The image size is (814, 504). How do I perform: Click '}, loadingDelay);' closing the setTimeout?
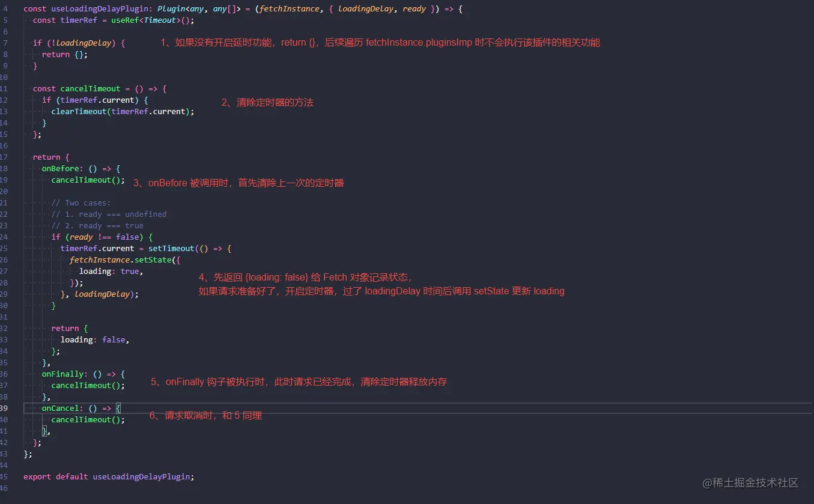point(100,294)
